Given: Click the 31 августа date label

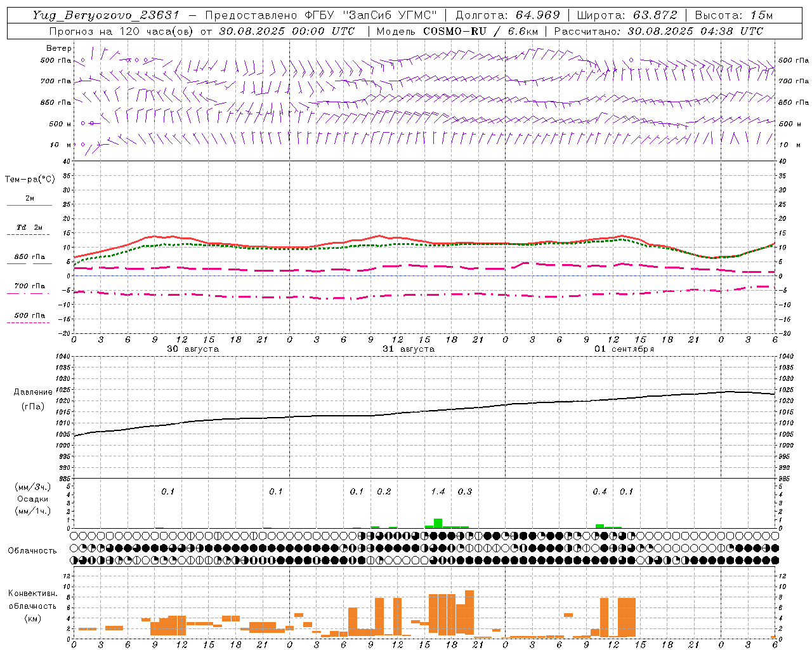Looking at the screenshot, I should [409, 349].
